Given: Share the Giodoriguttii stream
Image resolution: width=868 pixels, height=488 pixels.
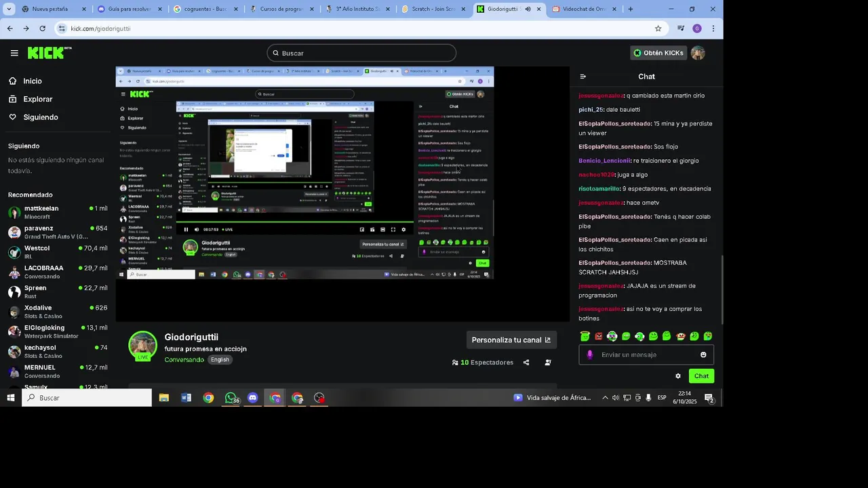Looking at the screenshot, I should 526,363.
